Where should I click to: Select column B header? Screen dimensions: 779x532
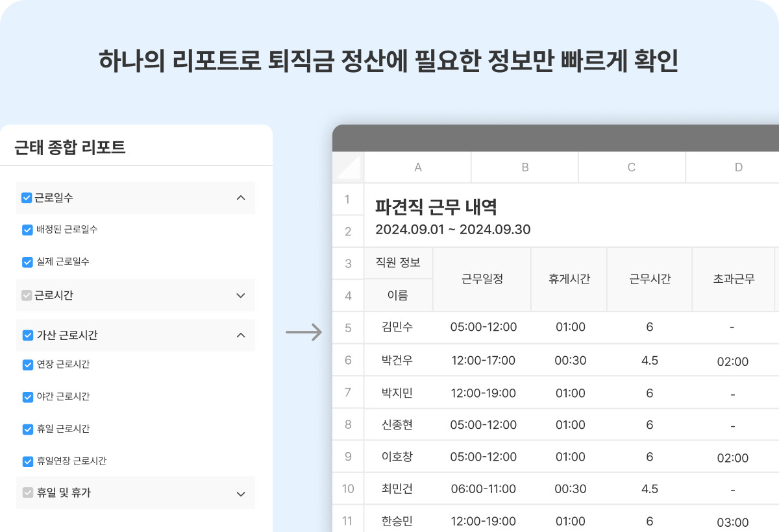525,167
